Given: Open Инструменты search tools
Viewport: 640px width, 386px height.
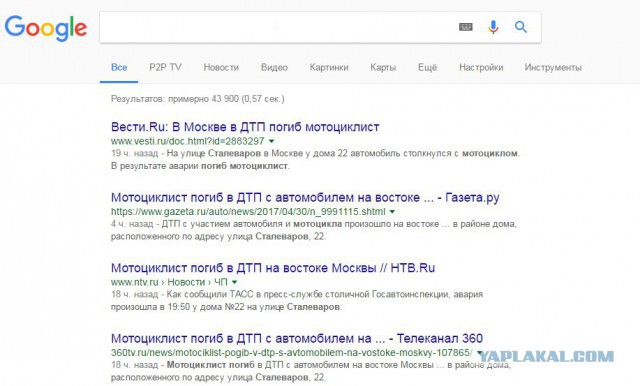Looking at the screenshot, I should (553, 67).
